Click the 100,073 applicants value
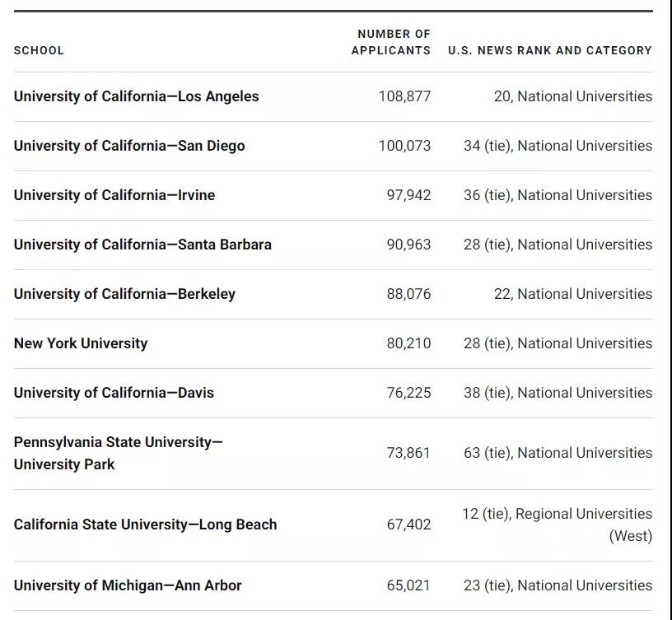Viewport: 672px width, 620px height. [x=404, y=146]
